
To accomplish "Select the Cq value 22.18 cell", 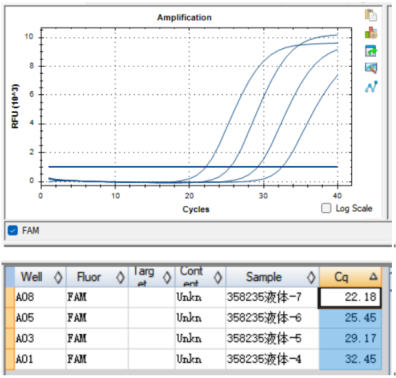I will click(350, 297).
